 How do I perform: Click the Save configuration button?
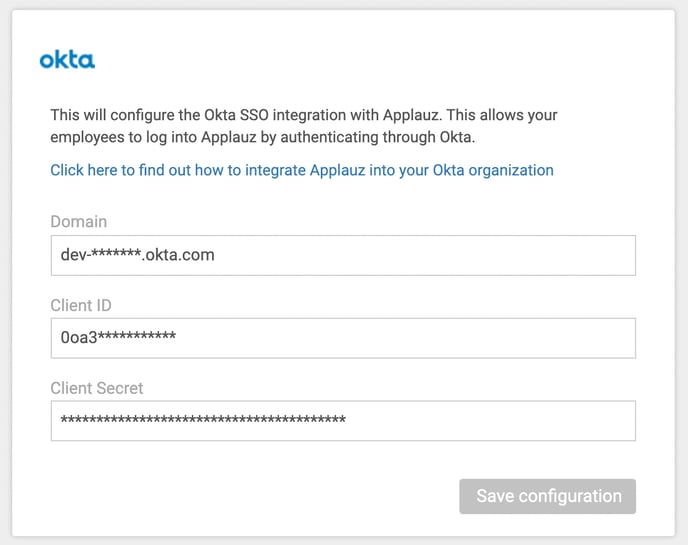(547, 496)
